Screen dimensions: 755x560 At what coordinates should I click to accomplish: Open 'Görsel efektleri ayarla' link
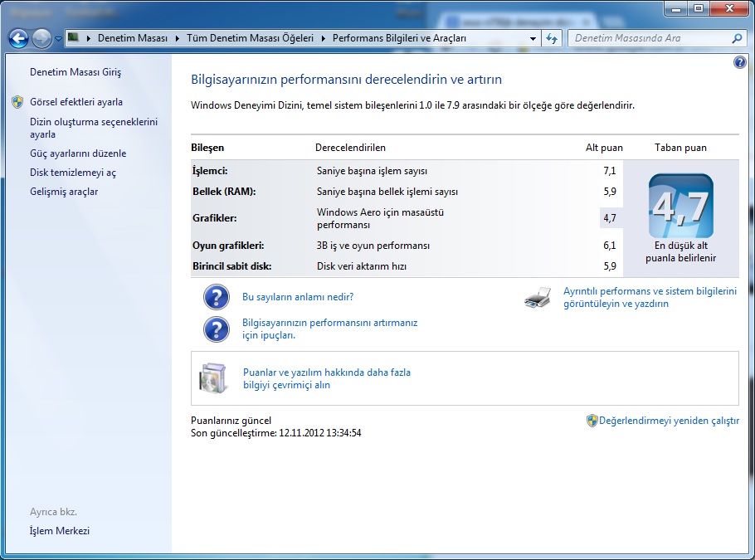(x=76, y=102)
